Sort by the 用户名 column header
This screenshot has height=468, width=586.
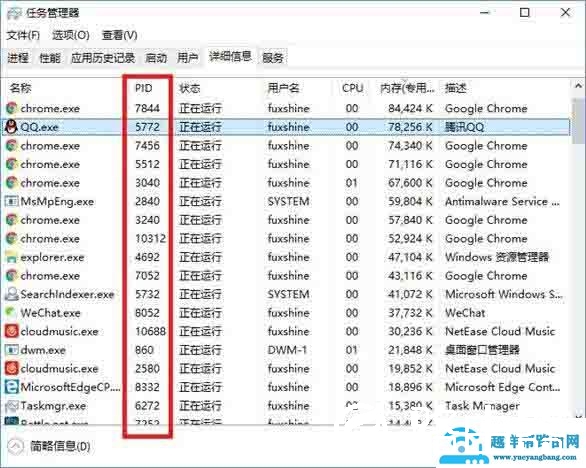[x=283, y=88]
